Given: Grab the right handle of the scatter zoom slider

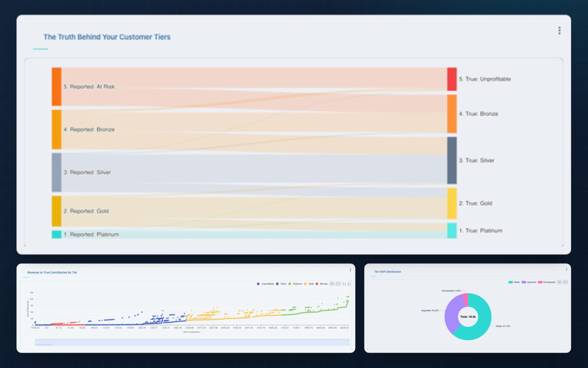Looking at the screenshot, I should tap(349, 343).
